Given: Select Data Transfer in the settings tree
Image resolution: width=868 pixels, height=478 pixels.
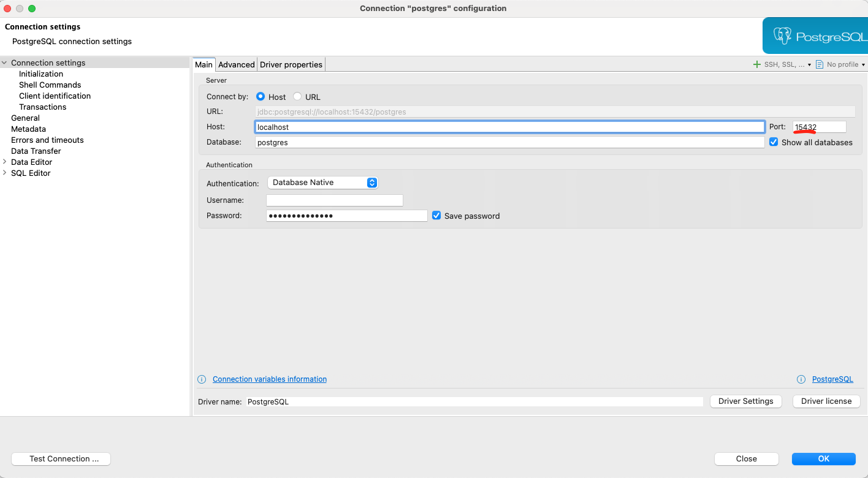Looking at the screenshot, I should point(36,151).
